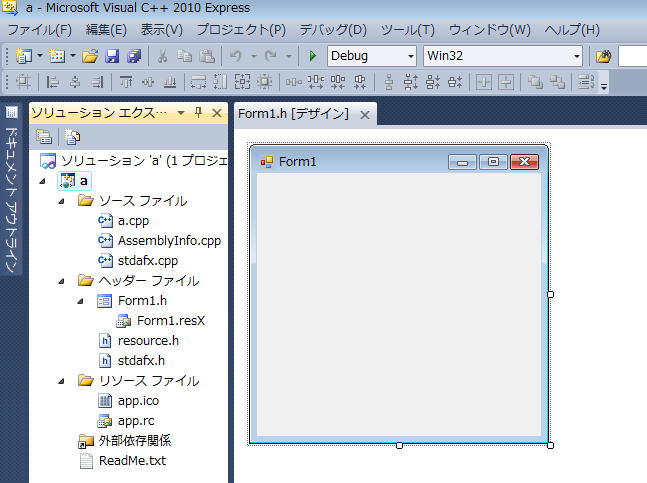Toggle auto-hide pin on Solution Explorer panel
Screen dimensions: 647x483
(198, 114)
